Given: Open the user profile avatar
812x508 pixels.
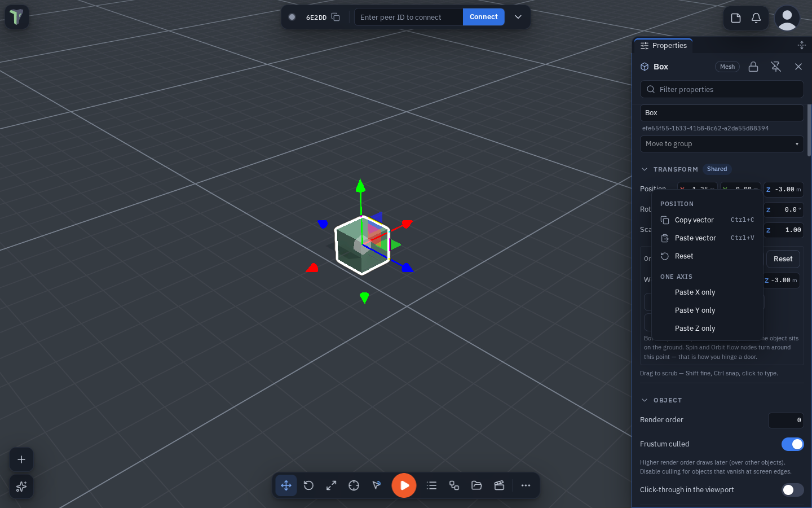Looking at the screenshot, I should click(787, 18).
